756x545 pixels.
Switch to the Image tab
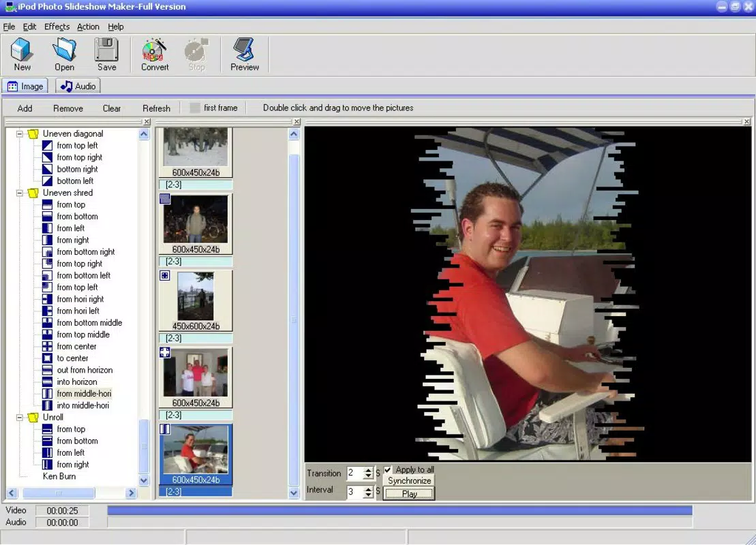click(x=25, y=87)
